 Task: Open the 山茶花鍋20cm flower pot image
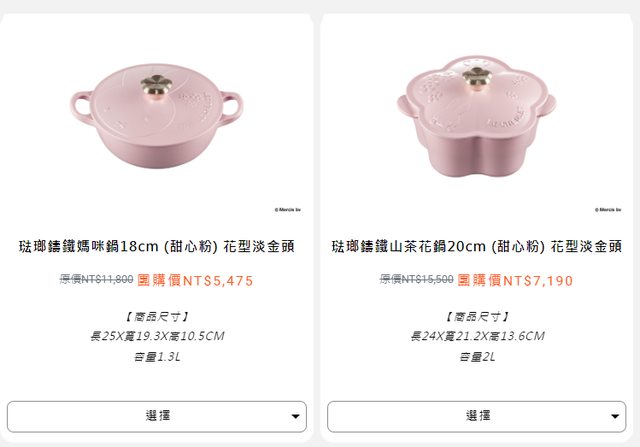coord(476,117)
